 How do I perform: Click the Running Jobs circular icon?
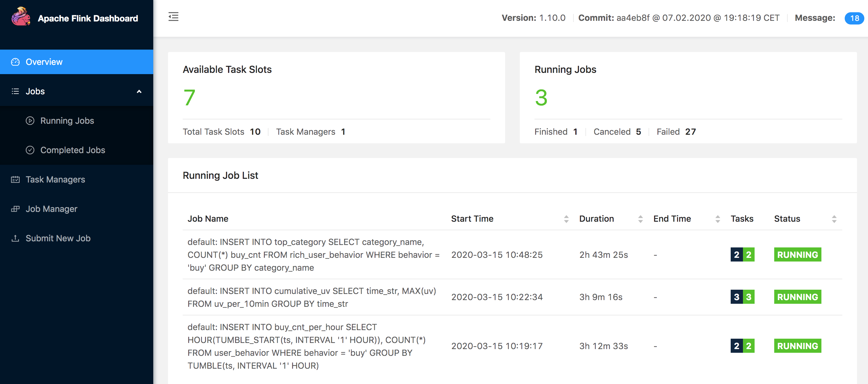coord(30,121)
